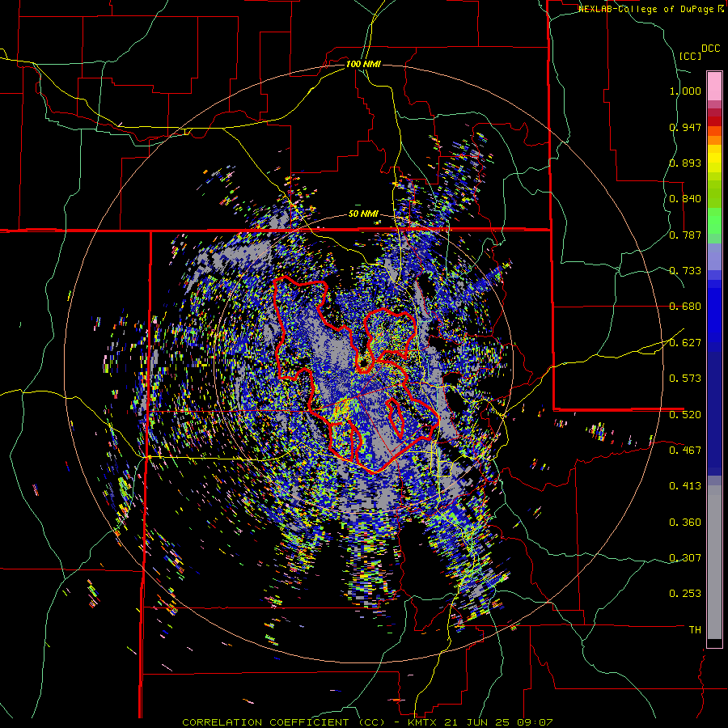Click the 0.947 legend value
728x728 pixels.
coord(685,127)
